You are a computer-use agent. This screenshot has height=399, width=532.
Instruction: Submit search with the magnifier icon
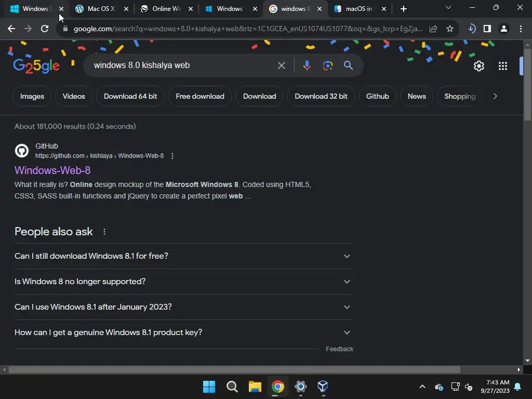pyautogui.click(x=349, y=65)
